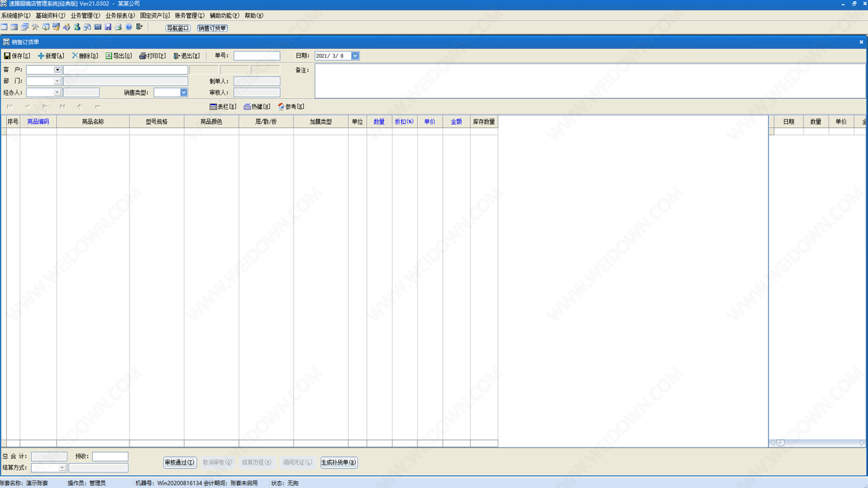The image size is (868, 488).
Task: Open the 业务管理 menu
Action: (85, 15)
